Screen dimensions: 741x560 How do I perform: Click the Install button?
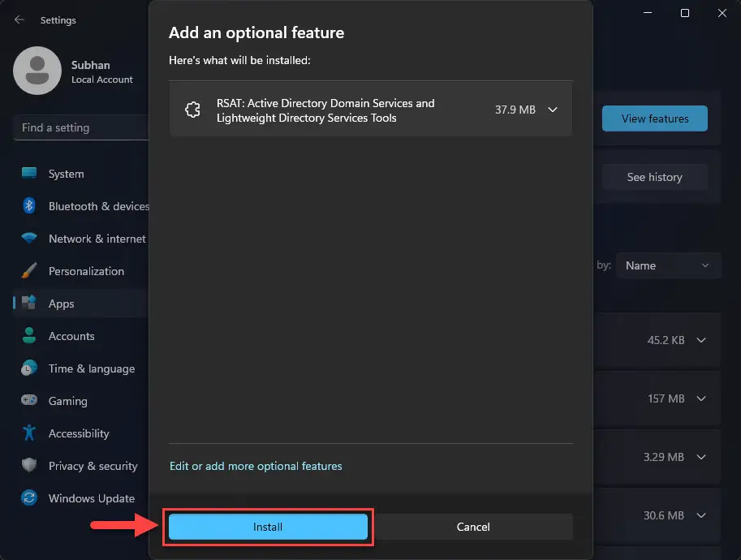268,526
